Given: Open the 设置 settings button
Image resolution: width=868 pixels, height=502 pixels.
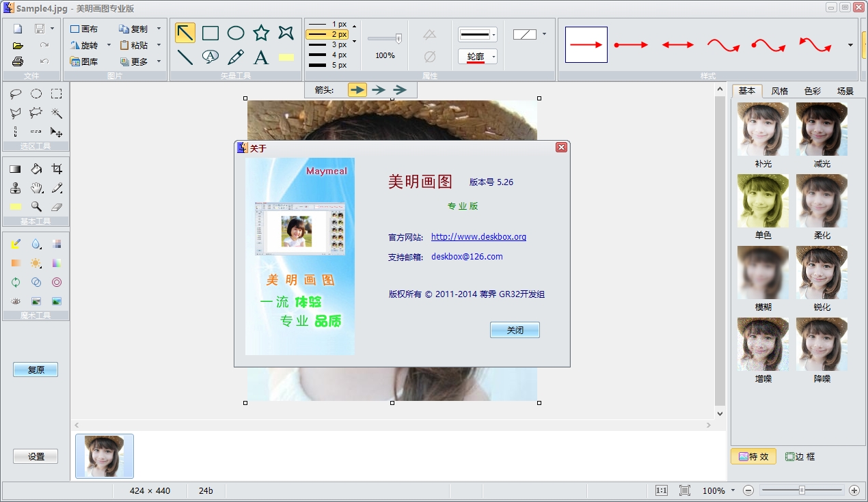Looking at the screenshot, I should (x=36, y=457).
